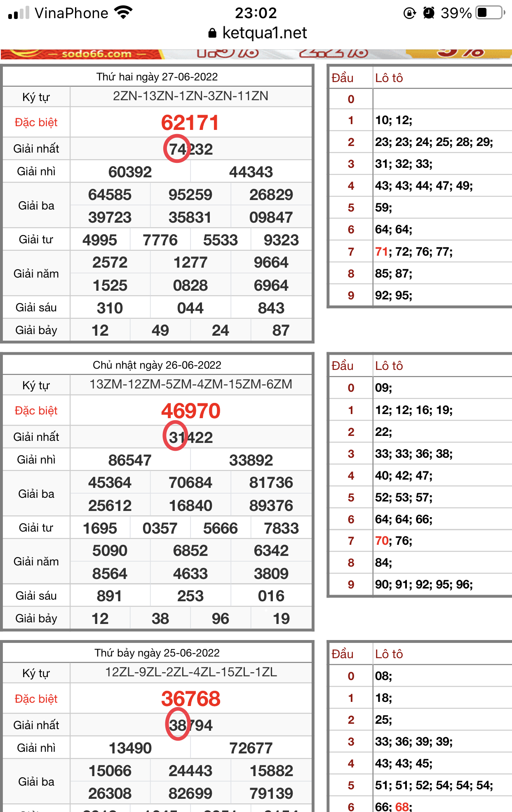
Task: Select sixth prize number 843
Action: [271, 308]
